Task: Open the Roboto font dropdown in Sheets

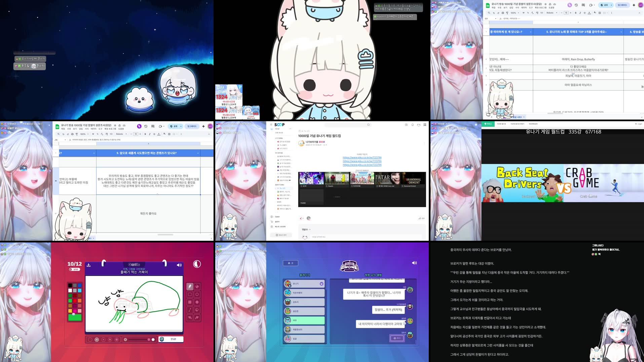Action: (121, 134)
